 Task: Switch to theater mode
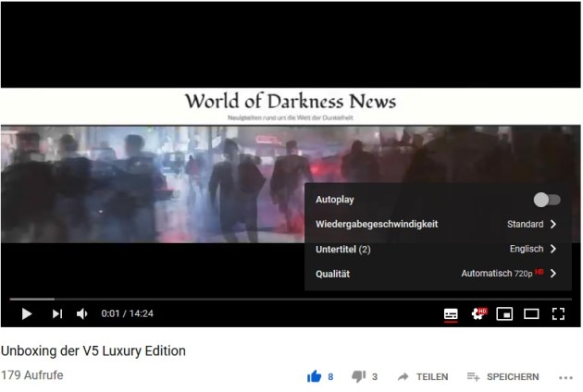click(531, 314)
